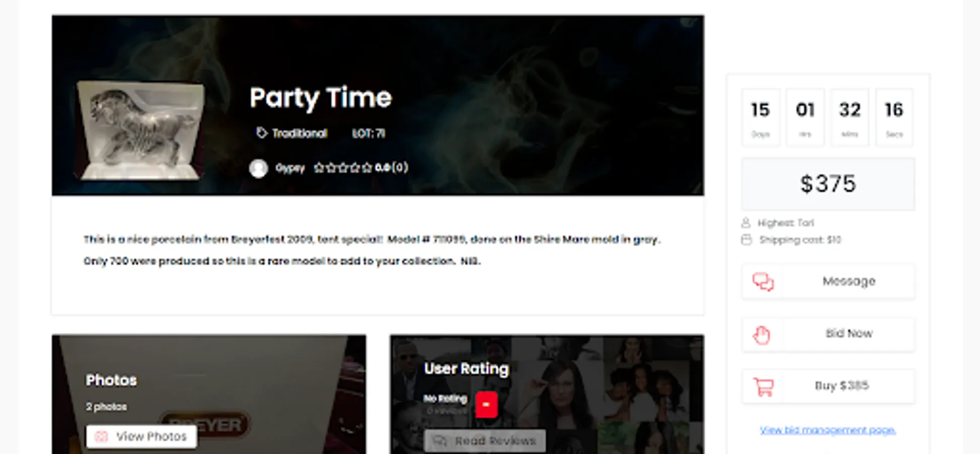This screenshot has height=454, width=980.
Task: Click the View Photos button
Action: [x=141, y=436]
